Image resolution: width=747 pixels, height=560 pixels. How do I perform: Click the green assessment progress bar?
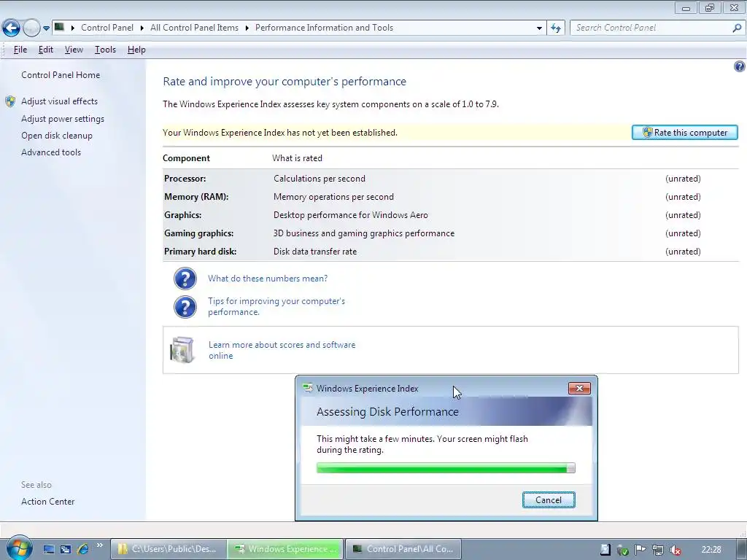(446, 468)
